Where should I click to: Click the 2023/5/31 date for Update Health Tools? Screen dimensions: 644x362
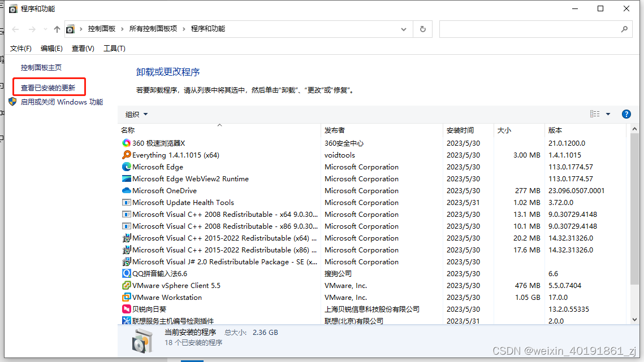pyautogui.click(x=463, y=202)
